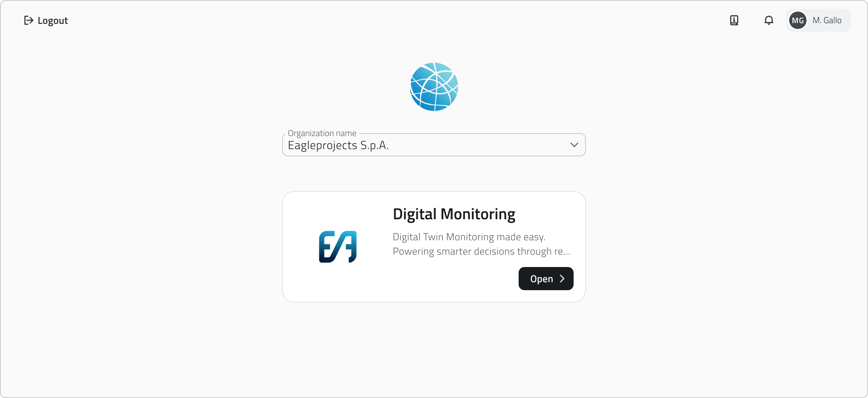Click the blue globe logo

click(x=434, y=87)
